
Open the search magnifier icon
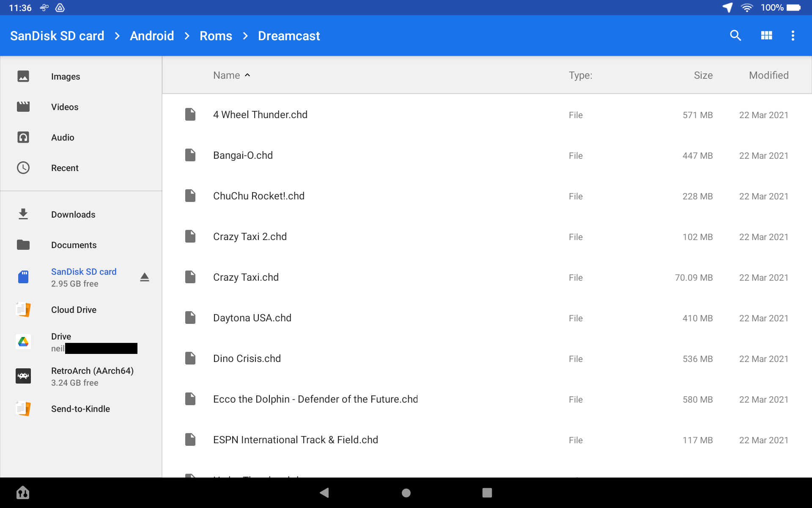(x=735, y=36)
